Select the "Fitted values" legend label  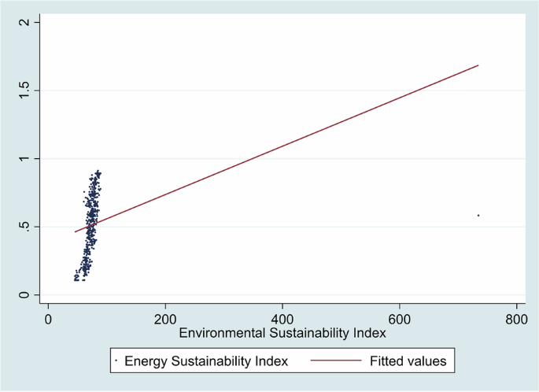pos(408,361)
